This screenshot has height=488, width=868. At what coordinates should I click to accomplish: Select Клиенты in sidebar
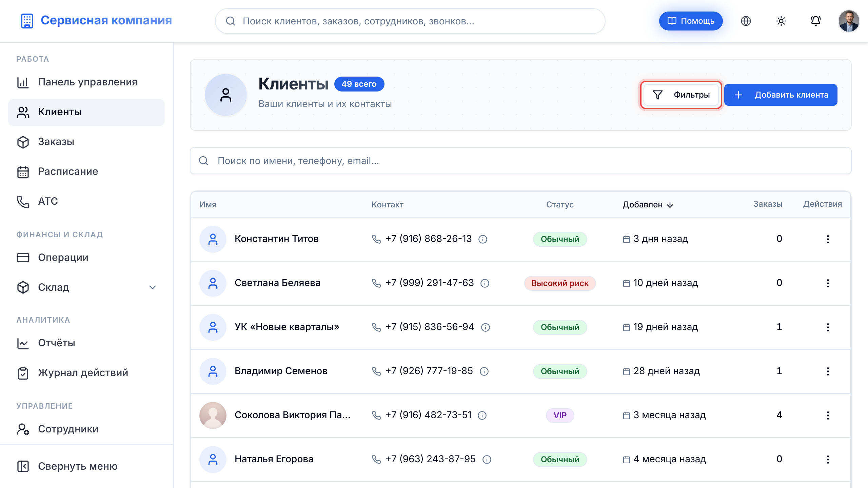[86, 112]
